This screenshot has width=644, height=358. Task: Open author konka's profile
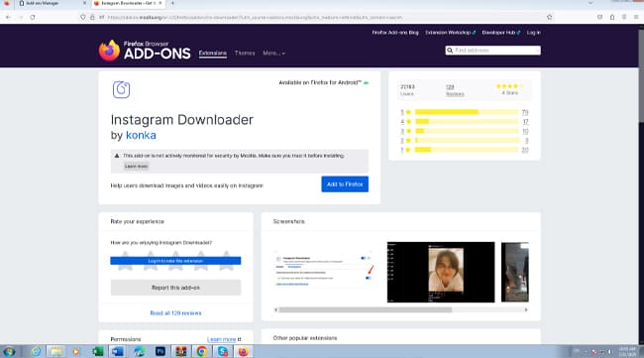pyautogui.click(x=141, y=135)
